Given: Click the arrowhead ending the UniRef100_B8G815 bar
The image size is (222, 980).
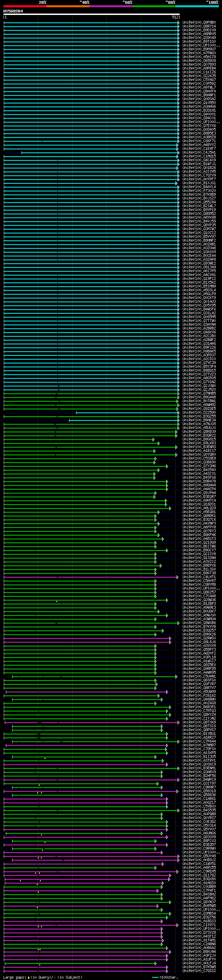Looking at the screenshot, I should 154,439.
